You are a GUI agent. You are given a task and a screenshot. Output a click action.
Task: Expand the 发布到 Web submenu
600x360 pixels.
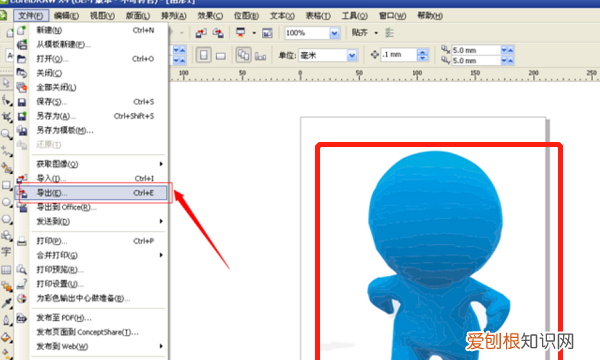point(161,346)
